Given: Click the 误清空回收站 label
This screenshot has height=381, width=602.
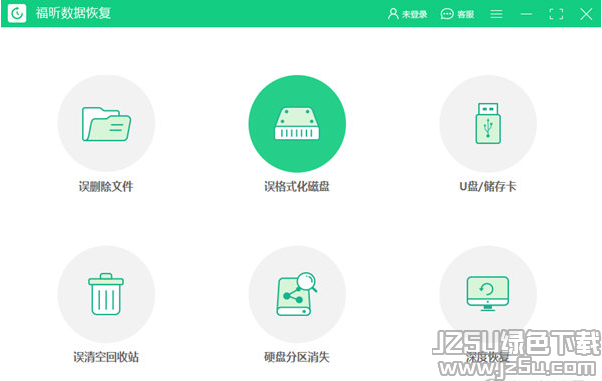Looking at the screenshot, I should click(x=106, y=357).
